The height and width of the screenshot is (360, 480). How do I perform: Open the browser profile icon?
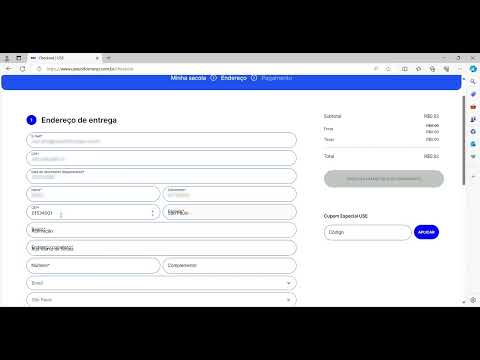[x=7, y=58]
